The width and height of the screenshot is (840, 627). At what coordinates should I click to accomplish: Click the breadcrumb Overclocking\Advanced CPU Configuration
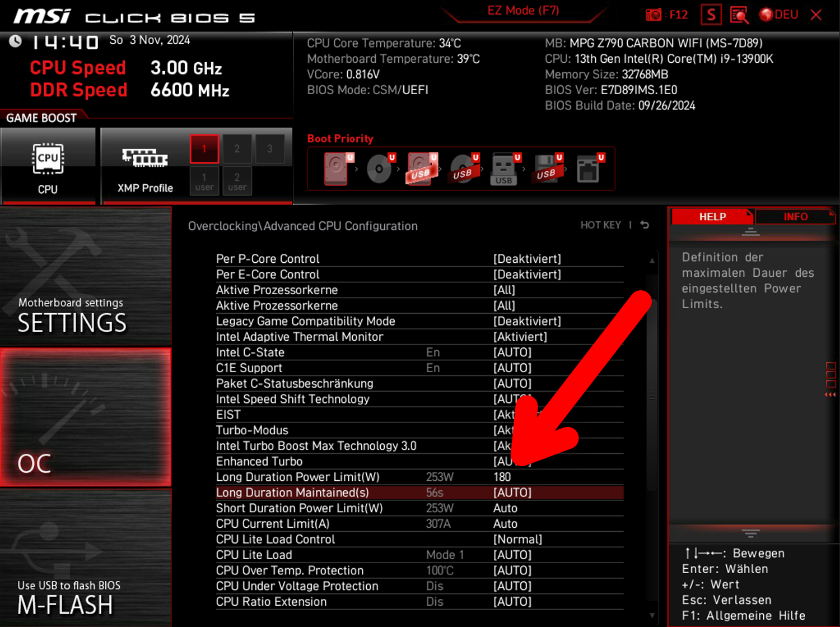[303, 226]
